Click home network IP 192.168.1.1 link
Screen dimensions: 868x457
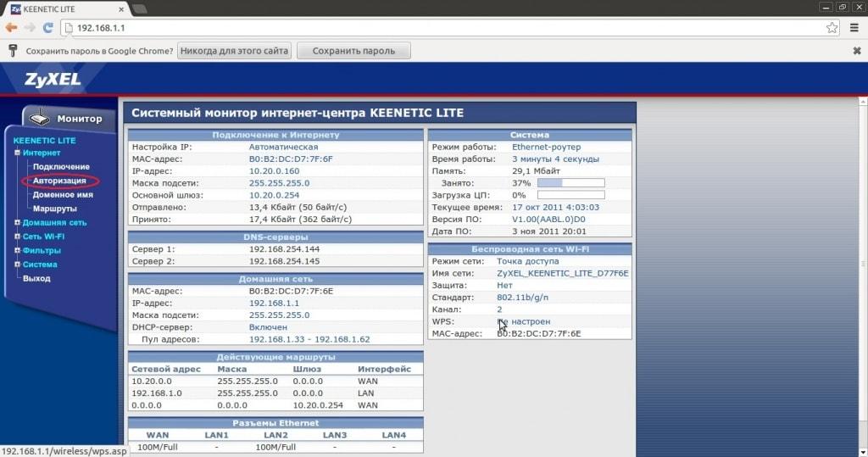[x=274, y=303]
